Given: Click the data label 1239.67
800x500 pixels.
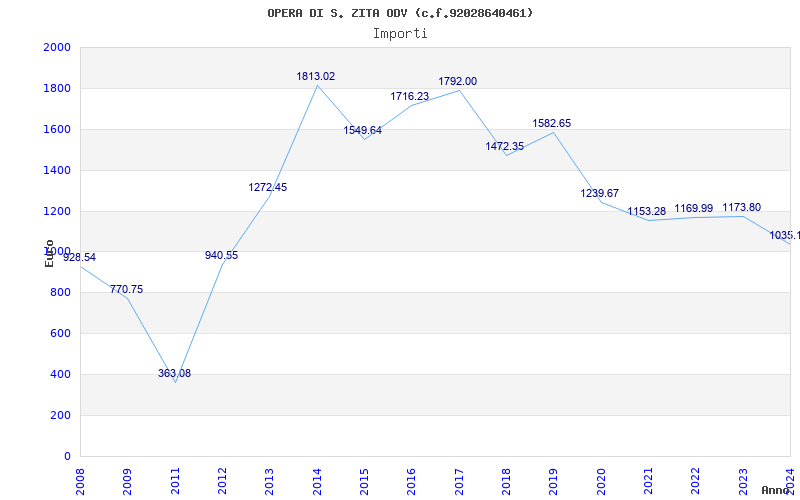Looking at the screenshot, I should point(599,193).
